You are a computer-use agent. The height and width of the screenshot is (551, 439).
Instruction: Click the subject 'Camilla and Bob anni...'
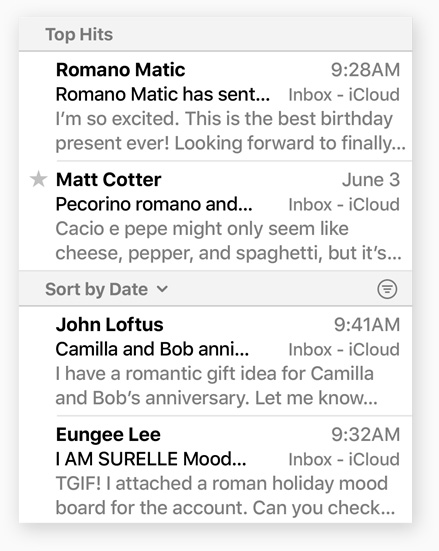(x=152, y=349)
